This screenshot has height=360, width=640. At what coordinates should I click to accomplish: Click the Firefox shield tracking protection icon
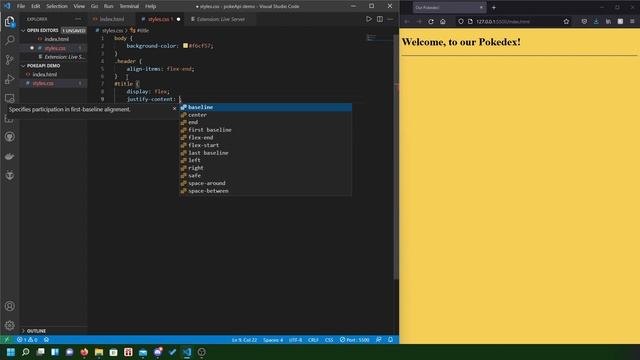pyautogui.click(x=461, y=21)
